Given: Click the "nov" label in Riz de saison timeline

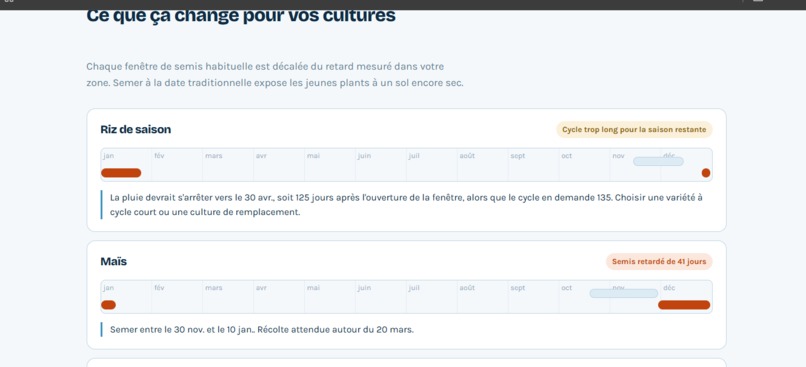Looking at the screenshot, I should tap(618, 156).
